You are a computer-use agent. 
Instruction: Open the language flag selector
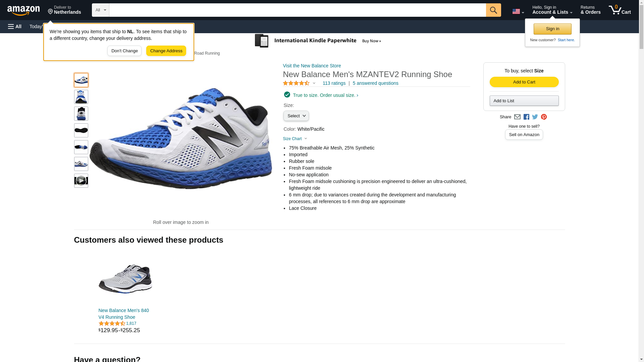click(x=518, y=11)
